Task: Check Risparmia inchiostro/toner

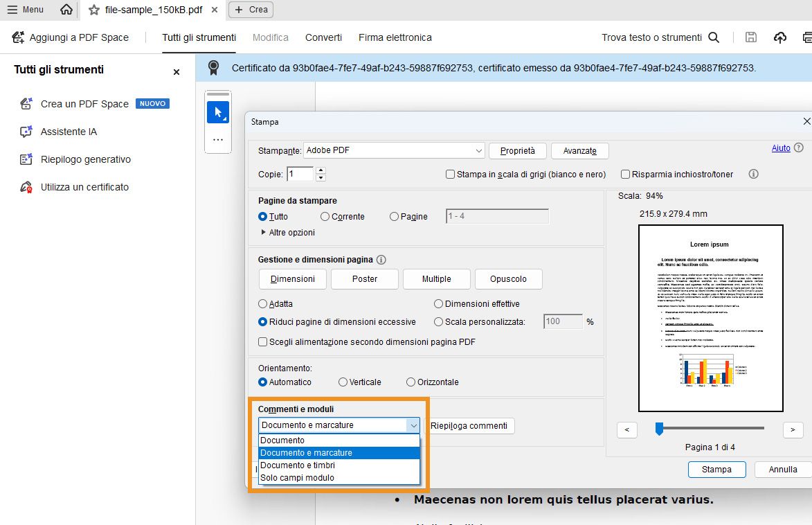Action: (x=626, y=174)
